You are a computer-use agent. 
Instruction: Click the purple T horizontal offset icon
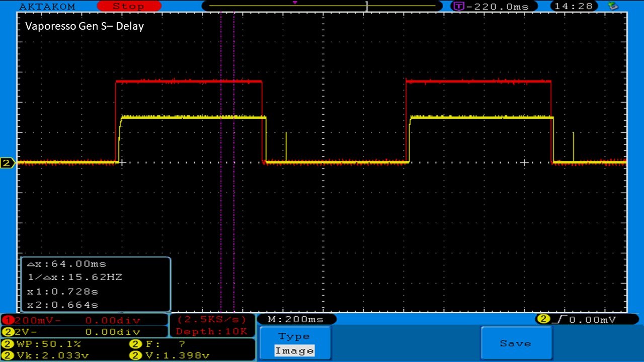(x=458, y=6)
